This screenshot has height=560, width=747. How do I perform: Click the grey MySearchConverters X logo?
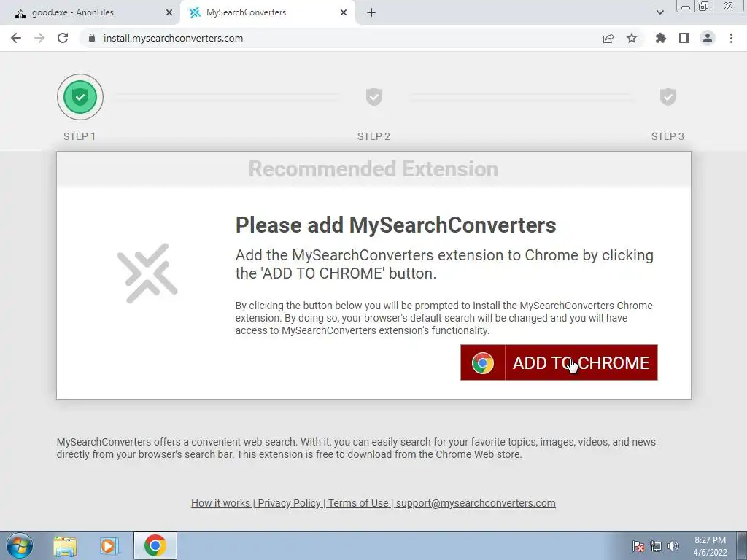click(147, 273)
